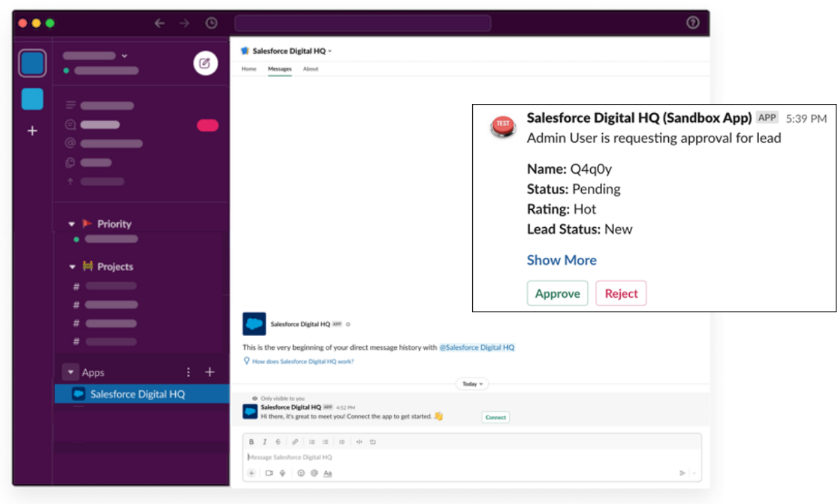Open 'How does Salesforce Digital HQ work?' link
This screenshot has width=837, height=504.
[303, 362]
